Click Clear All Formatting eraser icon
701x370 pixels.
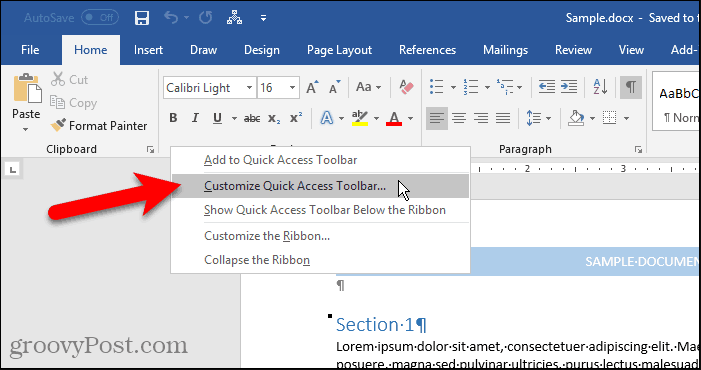tap(406, 87)
